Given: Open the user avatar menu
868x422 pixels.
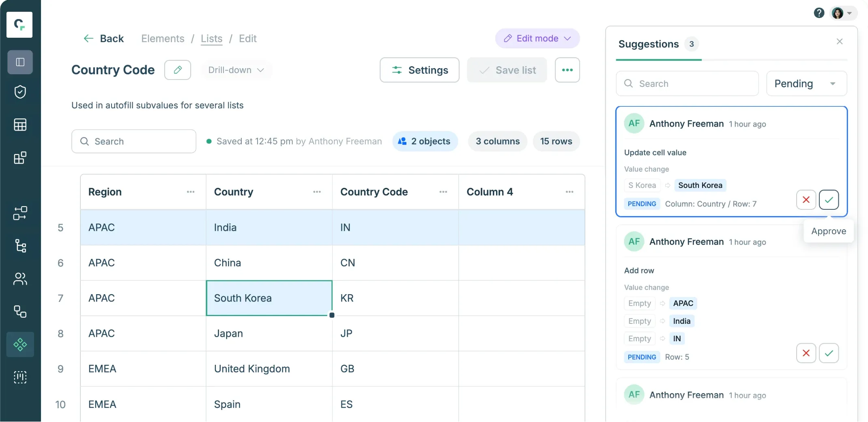Looking at the screenshot, I should point(843,13).
